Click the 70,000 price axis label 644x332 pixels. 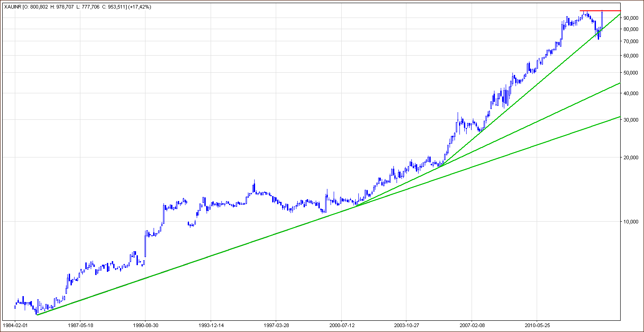tap(631, 41)
